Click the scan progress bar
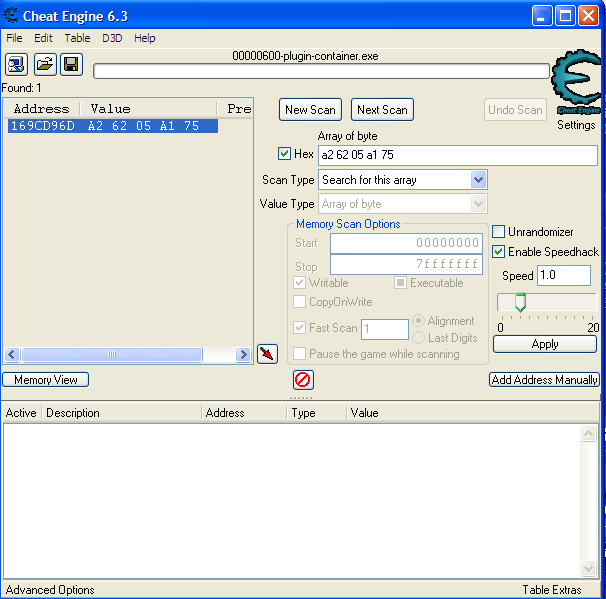Screen dimensions: 606x599 coord(321,71)
